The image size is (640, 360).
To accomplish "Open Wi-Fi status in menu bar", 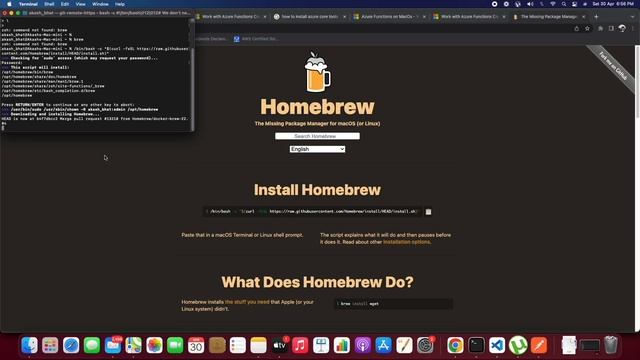I will pos(553,4).
